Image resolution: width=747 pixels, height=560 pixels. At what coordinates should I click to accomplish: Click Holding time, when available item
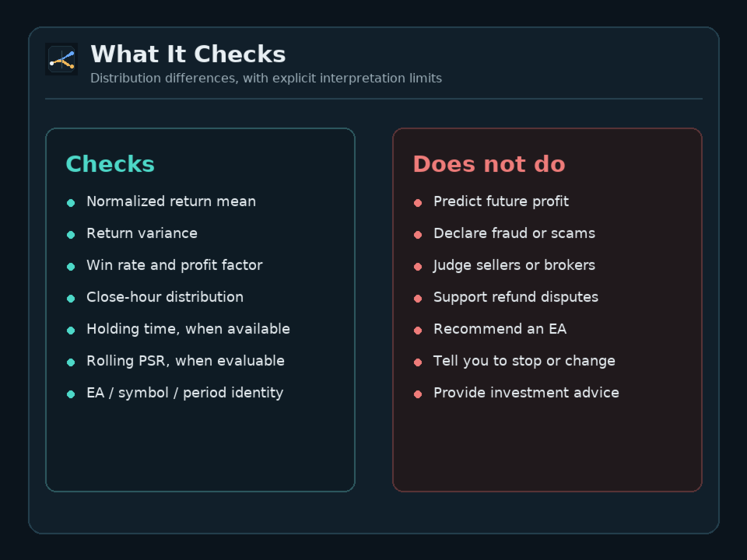(x=188, y=329)
